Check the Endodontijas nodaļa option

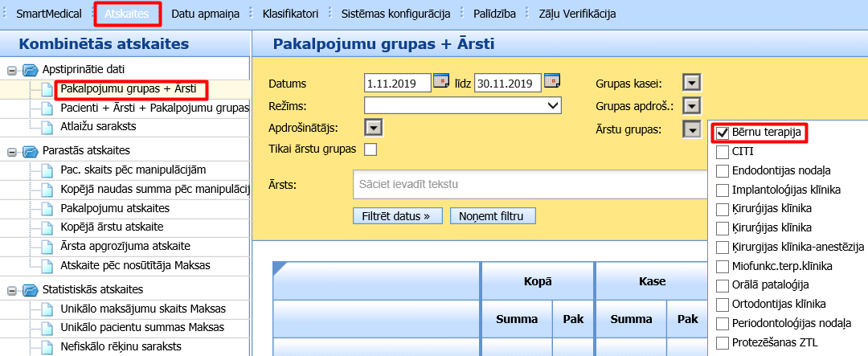pos(723,170)
